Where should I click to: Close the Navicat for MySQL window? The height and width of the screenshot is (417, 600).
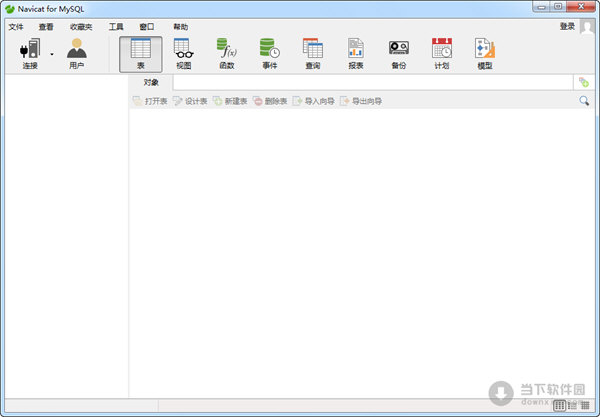[x=581, y=7]
